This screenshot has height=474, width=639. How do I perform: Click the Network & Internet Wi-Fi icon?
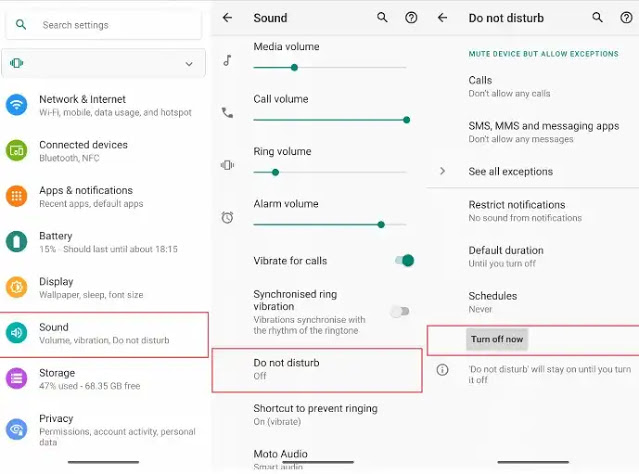pos(17,105)
